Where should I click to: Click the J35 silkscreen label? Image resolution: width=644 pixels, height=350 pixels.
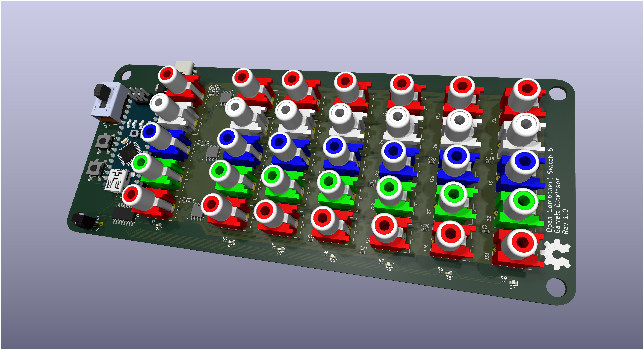494,120
